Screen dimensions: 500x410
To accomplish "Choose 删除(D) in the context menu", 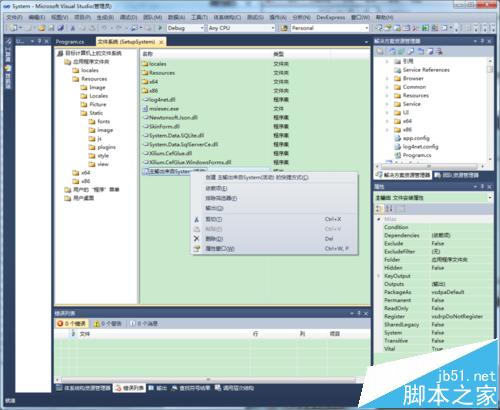I will point(214,239).
